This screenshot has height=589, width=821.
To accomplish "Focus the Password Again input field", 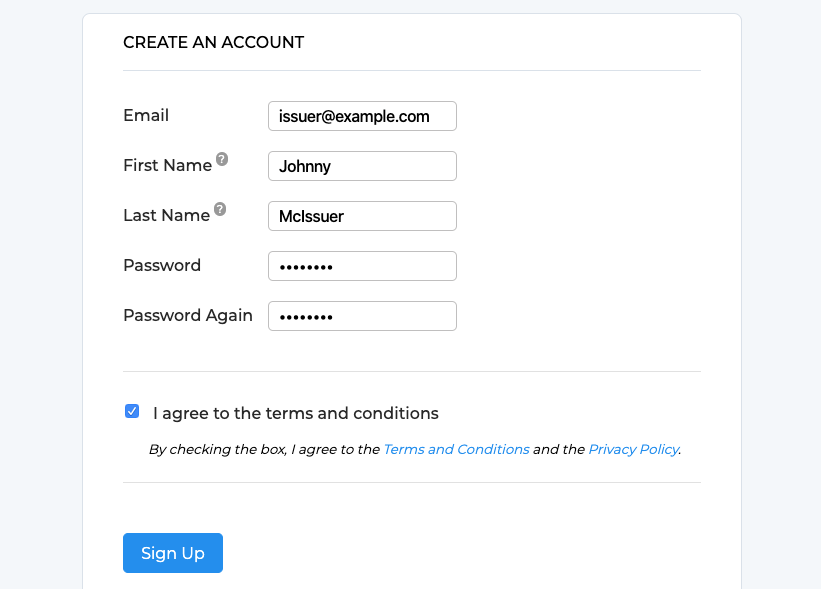I will pyautogui.click(x=362, y=316).
